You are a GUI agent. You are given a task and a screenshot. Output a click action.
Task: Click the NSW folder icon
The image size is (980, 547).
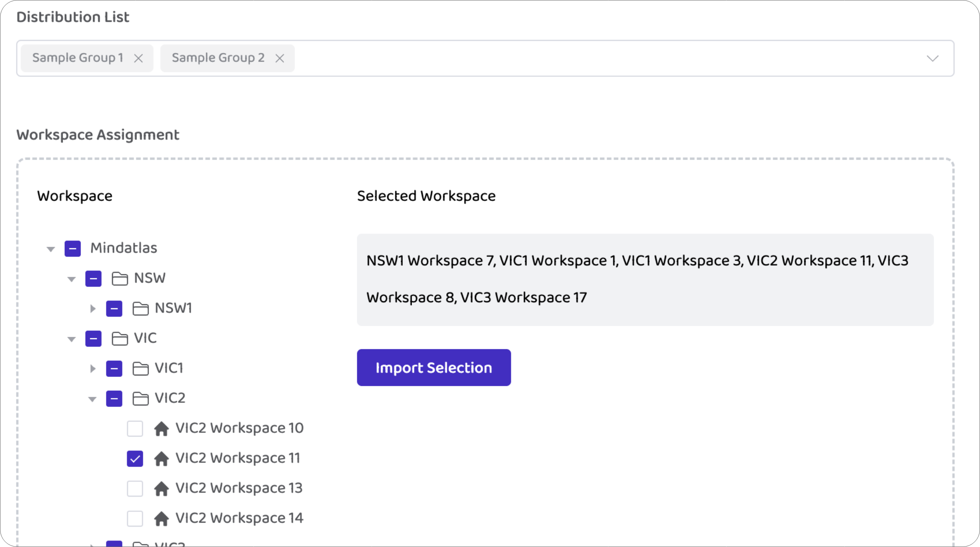(120, 278)
